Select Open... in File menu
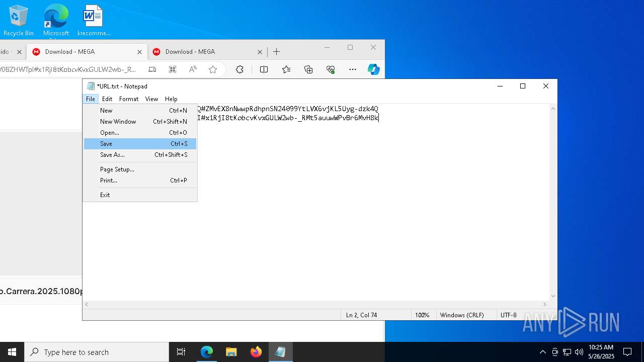 click(x=140, y=133)
